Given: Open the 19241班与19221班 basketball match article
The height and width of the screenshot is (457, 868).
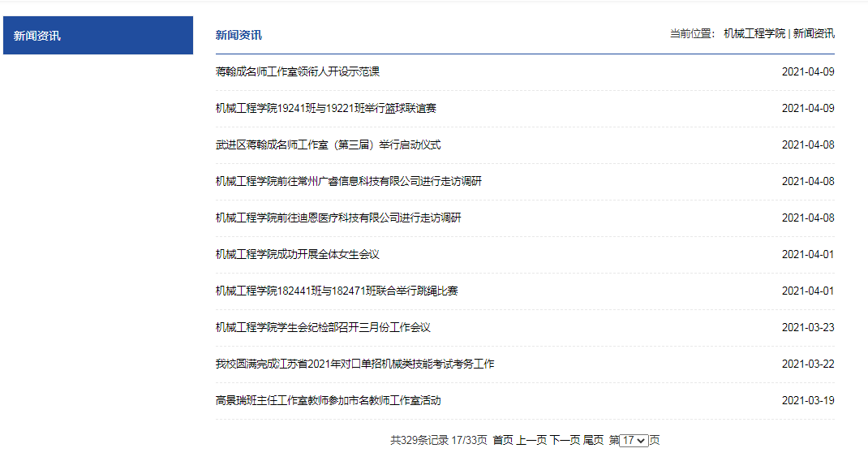Looking at the screenshot, I should (x=325, y=108).
